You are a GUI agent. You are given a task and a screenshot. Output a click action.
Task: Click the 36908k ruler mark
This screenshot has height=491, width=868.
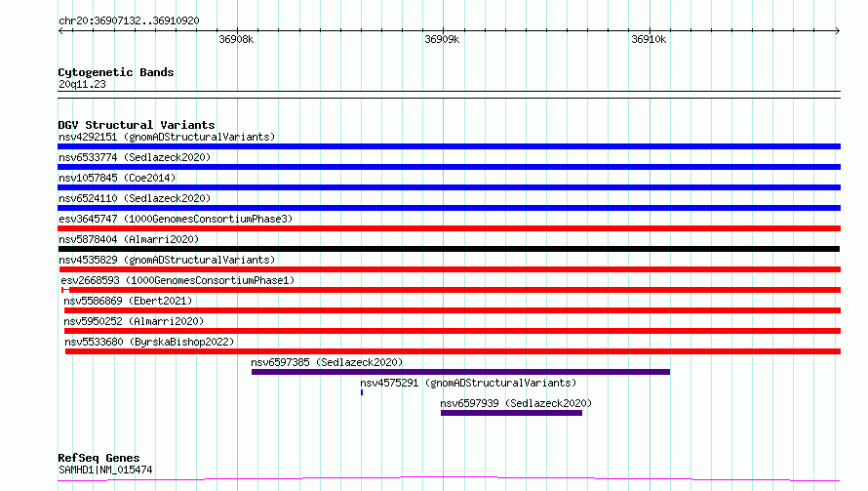tap(236, 39)
